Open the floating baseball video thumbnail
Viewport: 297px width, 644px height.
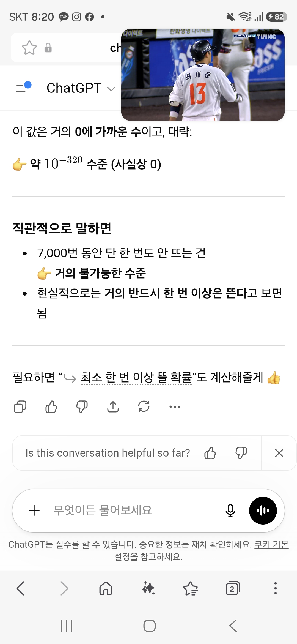coord(203,75)
